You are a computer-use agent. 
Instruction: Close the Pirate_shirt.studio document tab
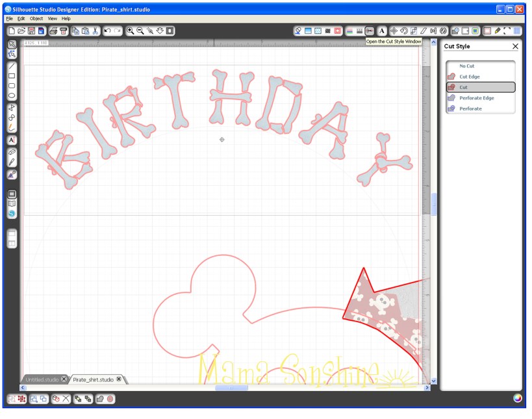click(x=119, y=379)
